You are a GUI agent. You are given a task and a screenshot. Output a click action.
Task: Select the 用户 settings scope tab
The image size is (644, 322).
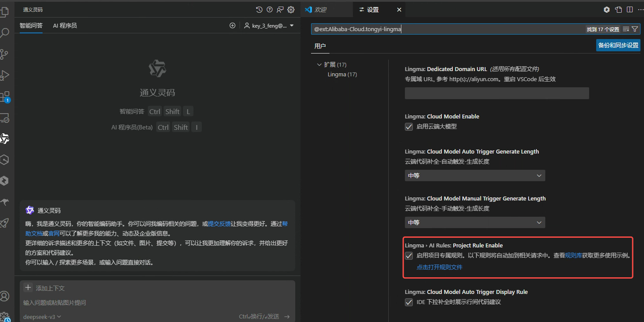pos(320,46)
